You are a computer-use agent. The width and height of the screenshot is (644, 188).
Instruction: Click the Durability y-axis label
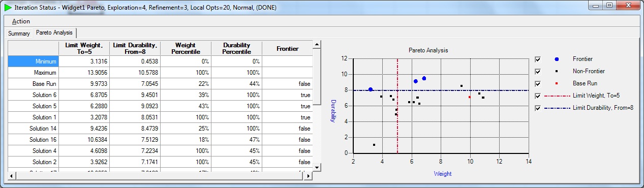click(333, 111)
